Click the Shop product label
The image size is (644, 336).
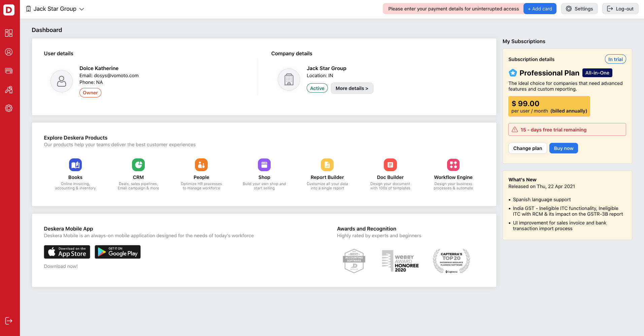click(264, 177)
